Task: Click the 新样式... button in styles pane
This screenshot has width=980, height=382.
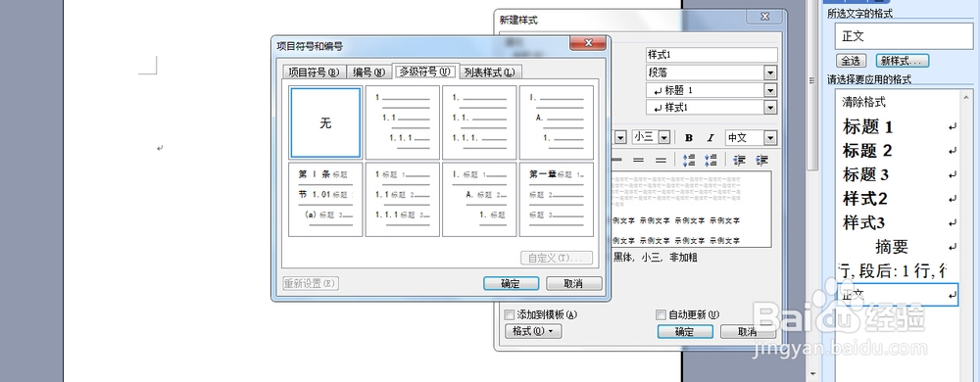Action: click(x=902, y=61)
